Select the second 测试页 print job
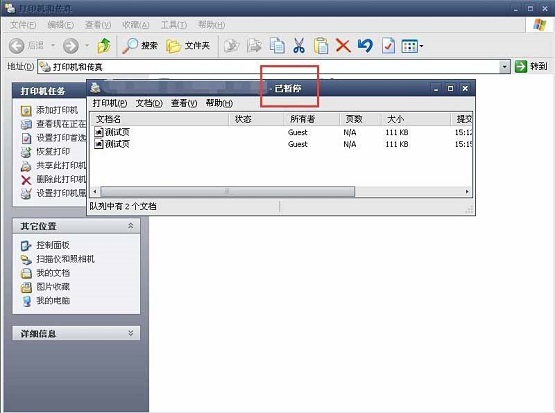Image resolution: width=555 pixels, height=413 pixels. pos(112,144)
